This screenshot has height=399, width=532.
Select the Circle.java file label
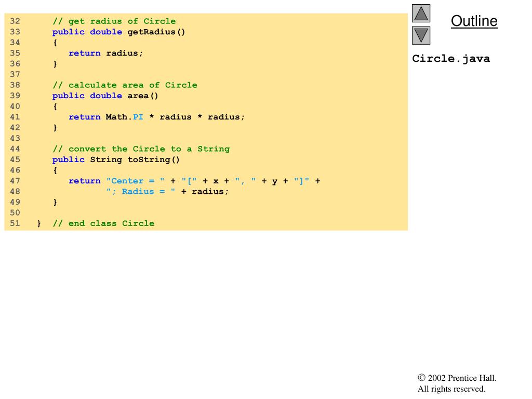451,58
